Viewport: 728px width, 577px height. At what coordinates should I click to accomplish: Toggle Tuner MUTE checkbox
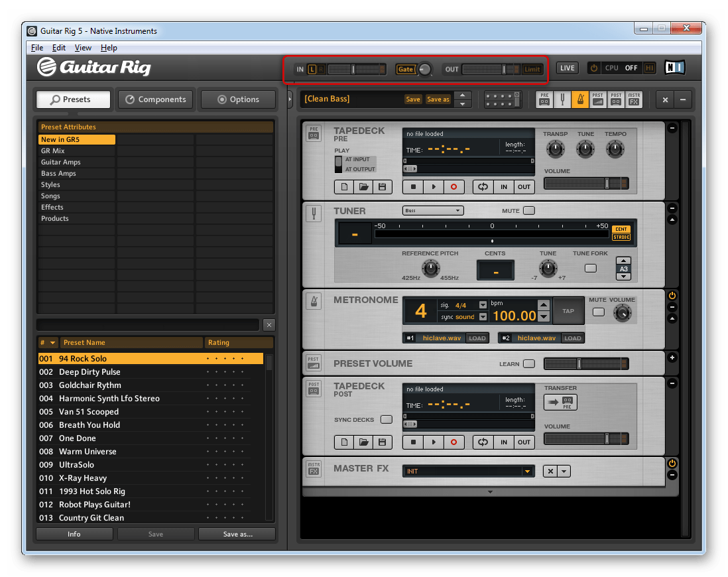(529, 211)
